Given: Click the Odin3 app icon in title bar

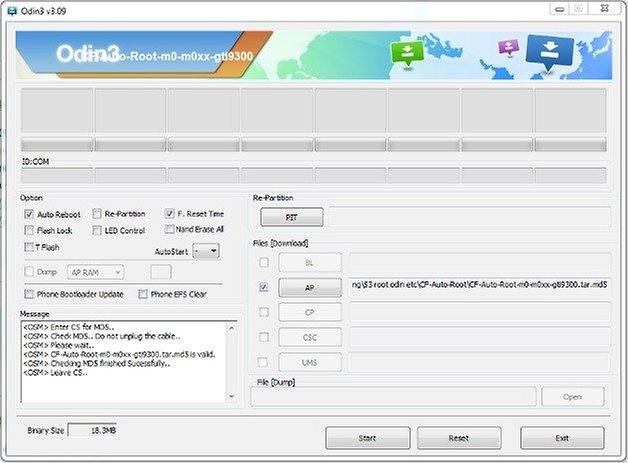Looking at the screenshot, I should click(12, 10).
